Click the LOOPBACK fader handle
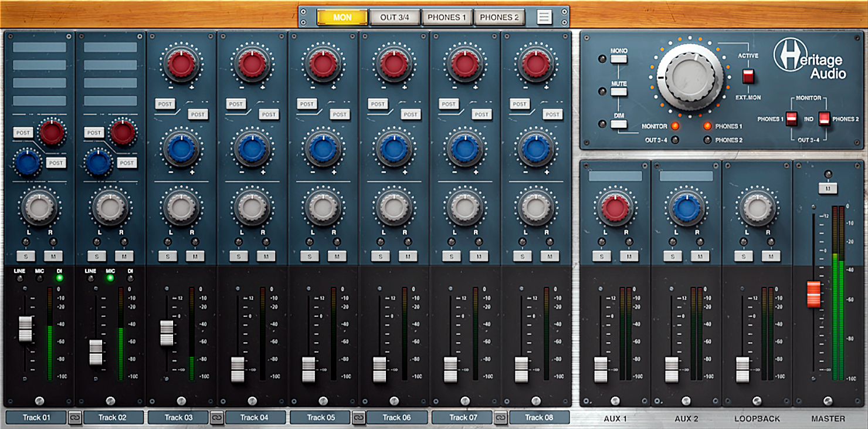Screen dimensions: 868x429 (742, 369)
